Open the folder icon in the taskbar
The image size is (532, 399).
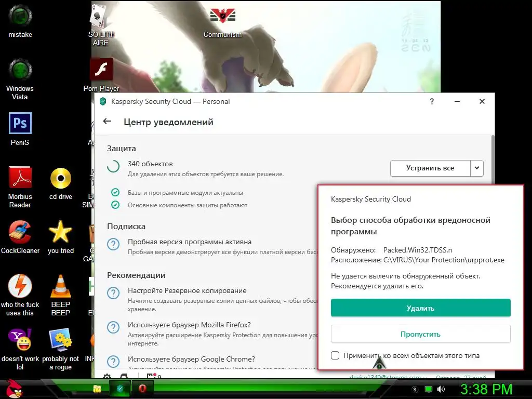[97, 389]
